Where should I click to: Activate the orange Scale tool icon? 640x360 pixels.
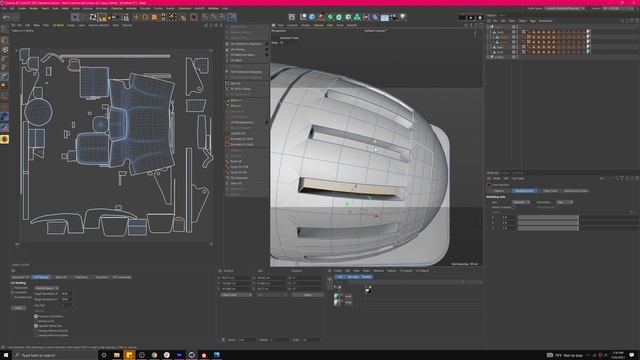click(154, 17)
